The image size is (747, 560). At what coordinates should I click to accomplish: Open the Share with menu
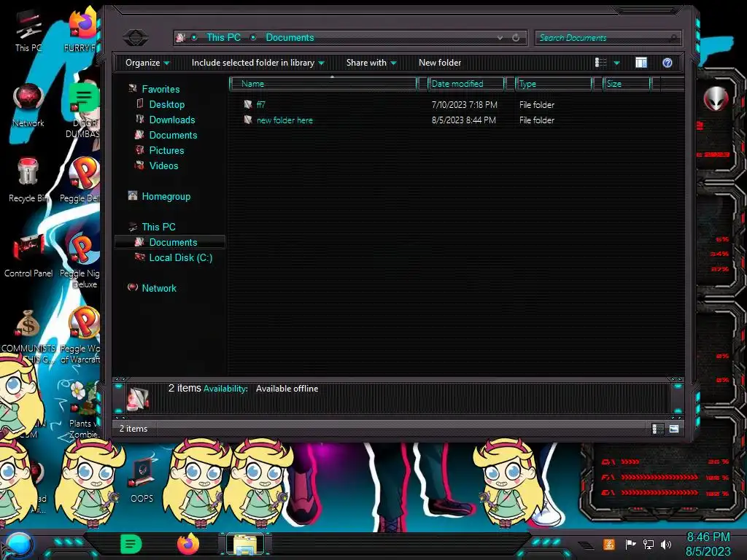[x=371, y=63]
